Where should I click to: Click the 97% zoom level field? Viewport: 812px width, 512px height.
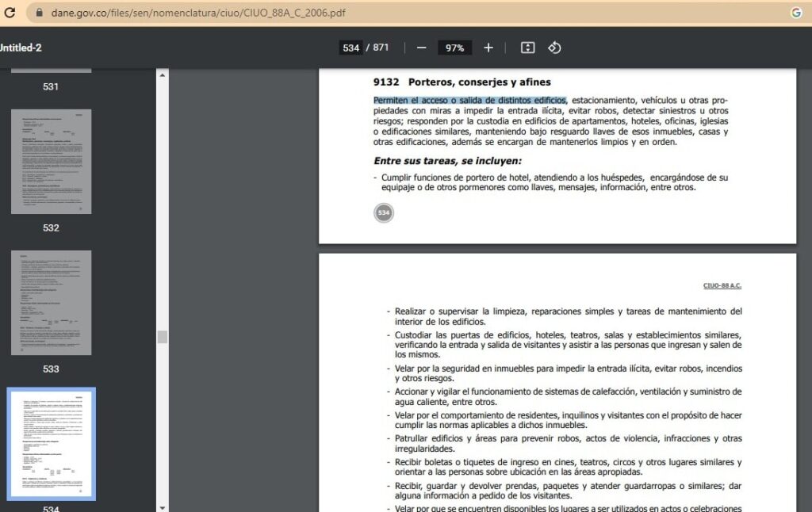pos(454,48)
